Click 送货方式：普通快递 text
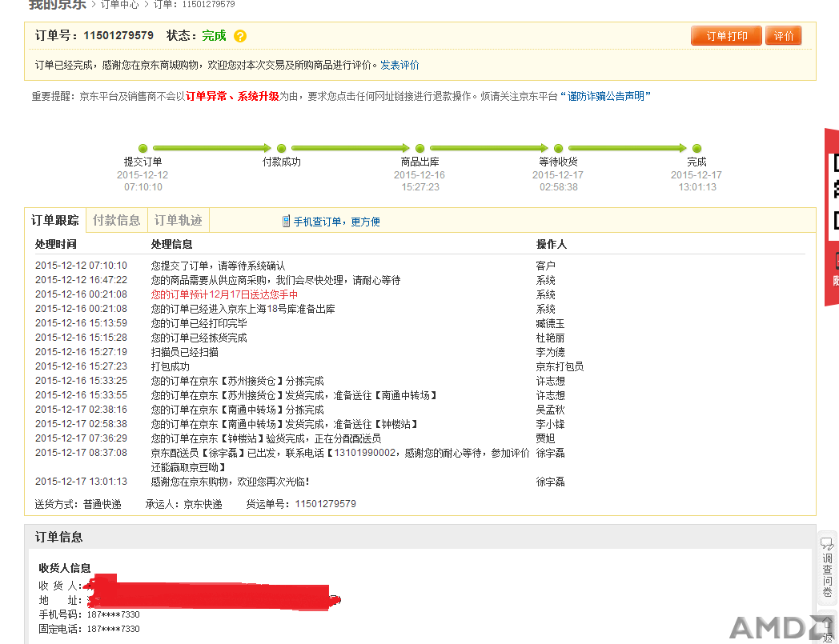 [78, 504]
